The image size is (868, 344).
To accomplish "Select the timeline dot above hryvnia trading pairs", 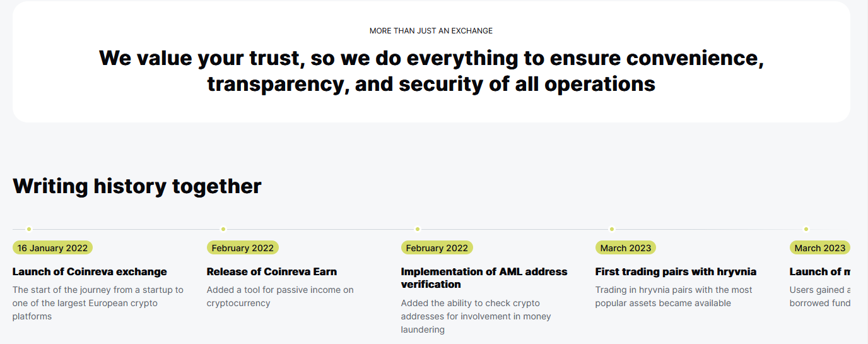I will coord(612,229).
